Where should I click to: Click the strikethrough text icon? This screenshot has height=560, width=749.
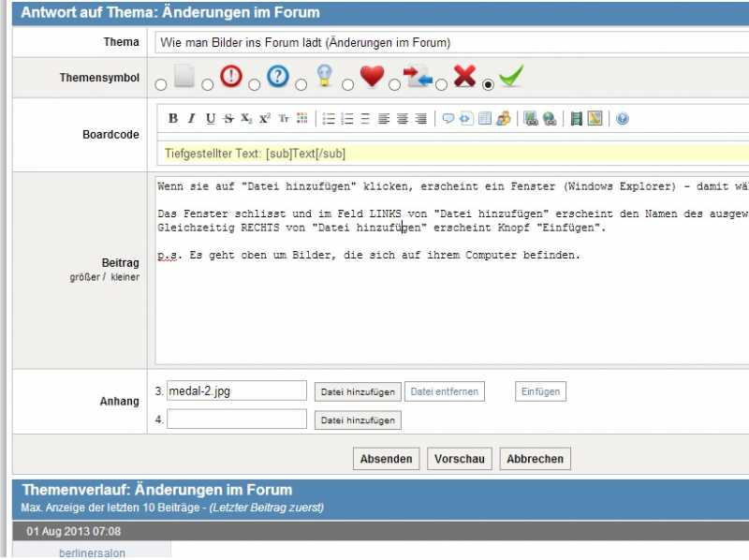click(228, 119)
